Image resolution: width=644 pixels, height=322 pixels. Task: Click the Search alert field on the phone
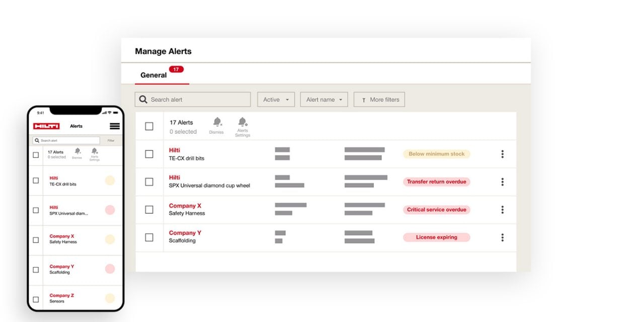[x=66, y=140]
